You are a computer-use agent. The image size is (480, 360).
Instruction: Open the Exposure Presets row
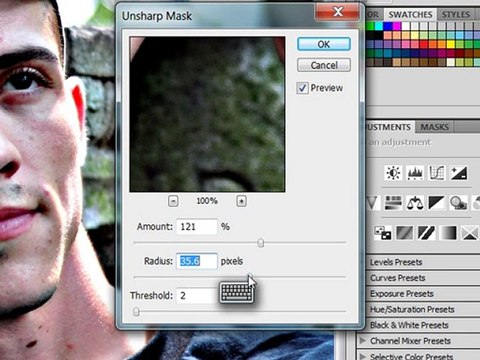pyautogui.click(x=423, y=294)
